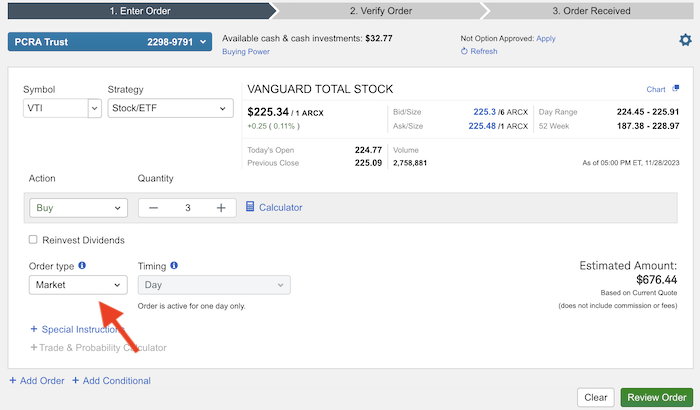The width and height of the screenshot is (700, 410).
Task: Click the green Review Order button
Action: click(x=656, y=397)
